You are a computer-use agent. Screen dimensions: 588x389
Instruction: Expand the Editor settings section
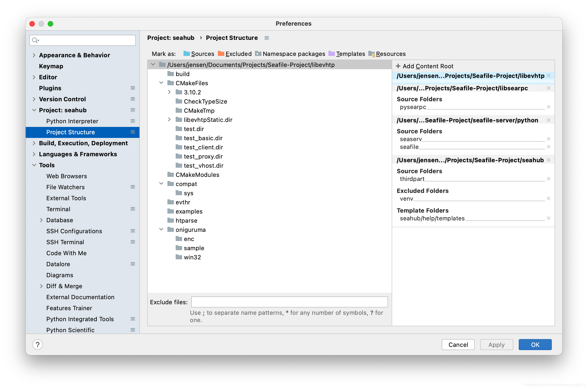click(34, 77)
